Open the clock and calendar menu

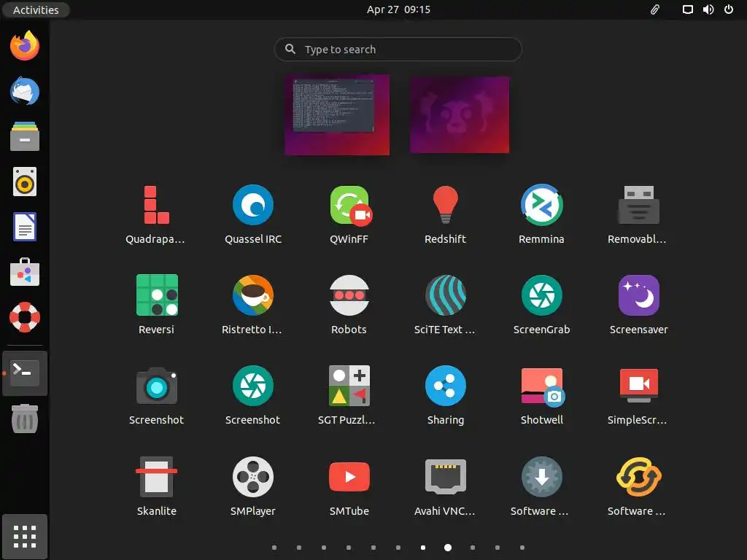coord(398,9)
